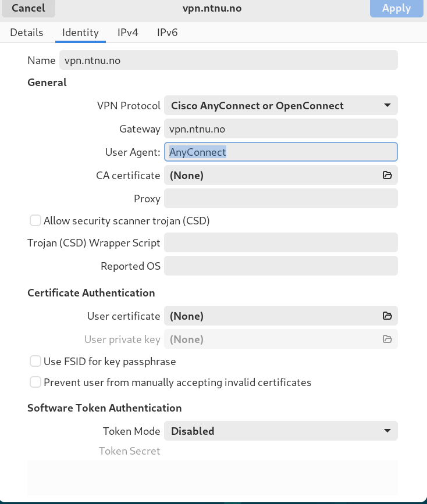Expand Token Mode dropdown arrow

point(387,431)
